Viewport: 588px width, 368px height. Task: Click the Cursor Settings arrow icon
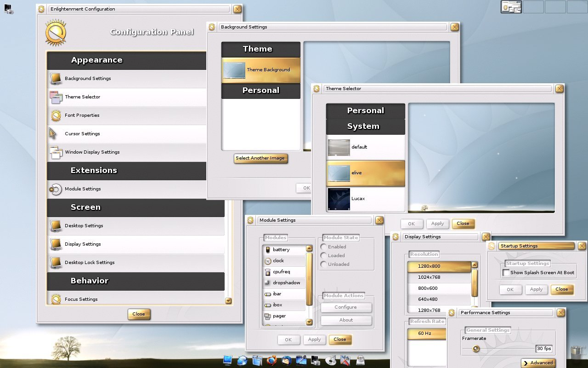53,133
